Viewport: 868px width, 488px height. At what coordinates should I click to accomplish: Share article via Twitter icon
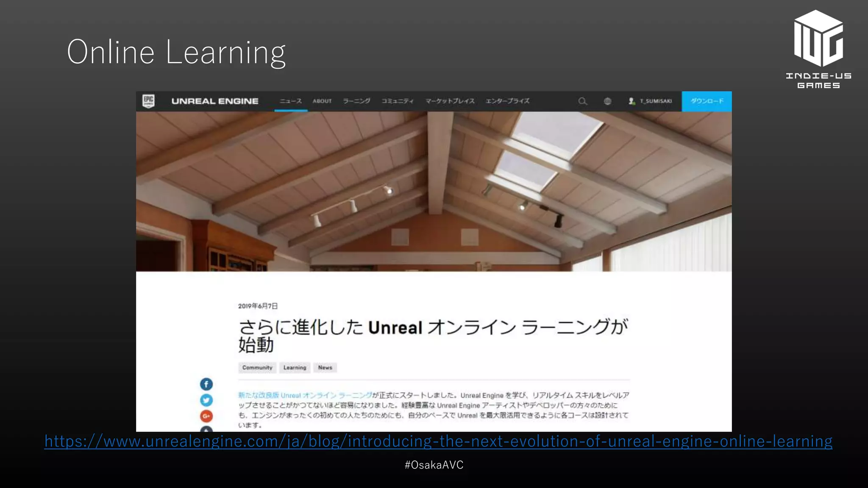click(x=206, y=400)
